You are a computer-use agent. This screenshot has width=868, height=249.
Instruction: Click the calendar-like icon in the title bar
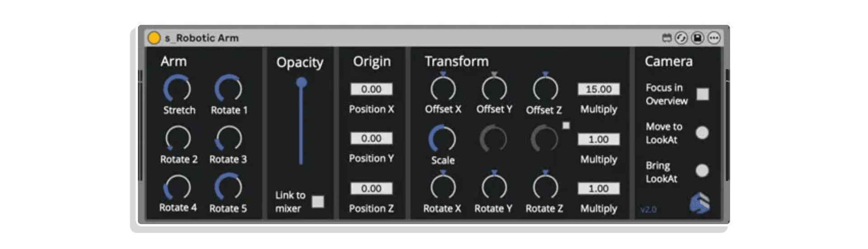click(667, 38)
